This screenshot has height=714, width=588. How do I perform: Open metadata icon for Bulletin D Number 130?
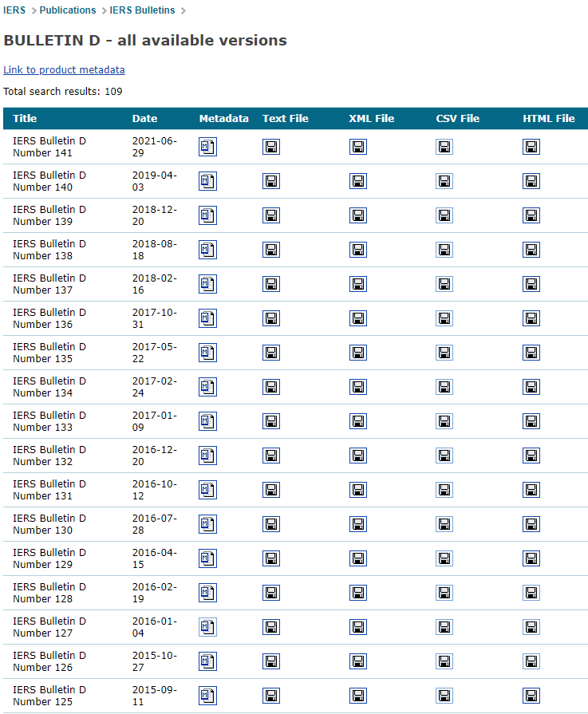(207, 524)
